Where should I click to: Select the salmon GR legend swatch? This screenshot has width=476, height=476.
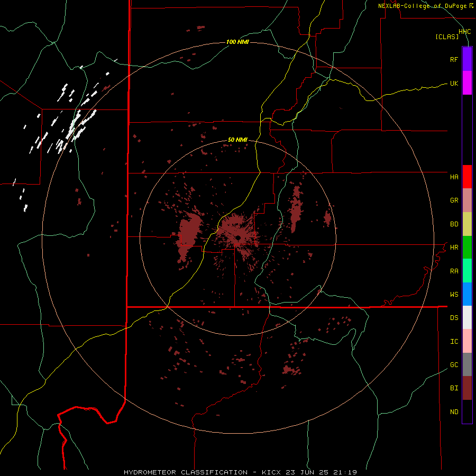pyautogui.click(x=467, y=200)
